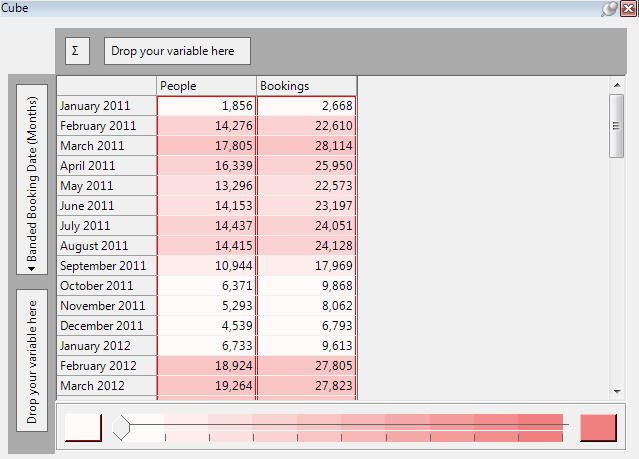Click the sigma statistics button
The height and width of the screenshot is (459, 639).
click(77, 51)
